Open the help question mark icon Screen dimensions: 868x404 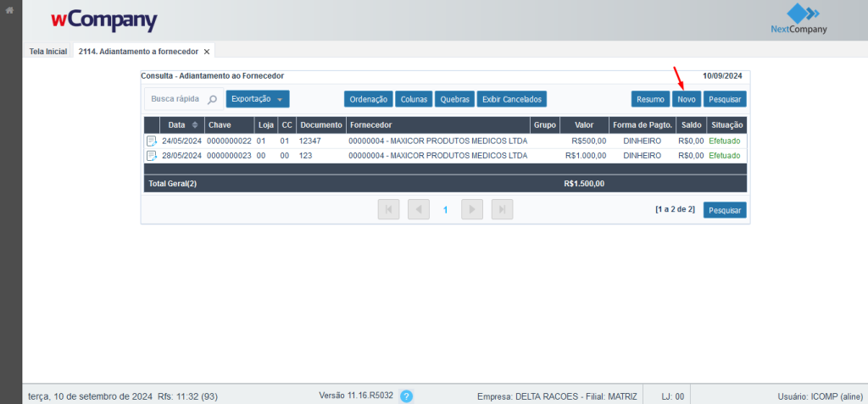click(x=406, y=396)
